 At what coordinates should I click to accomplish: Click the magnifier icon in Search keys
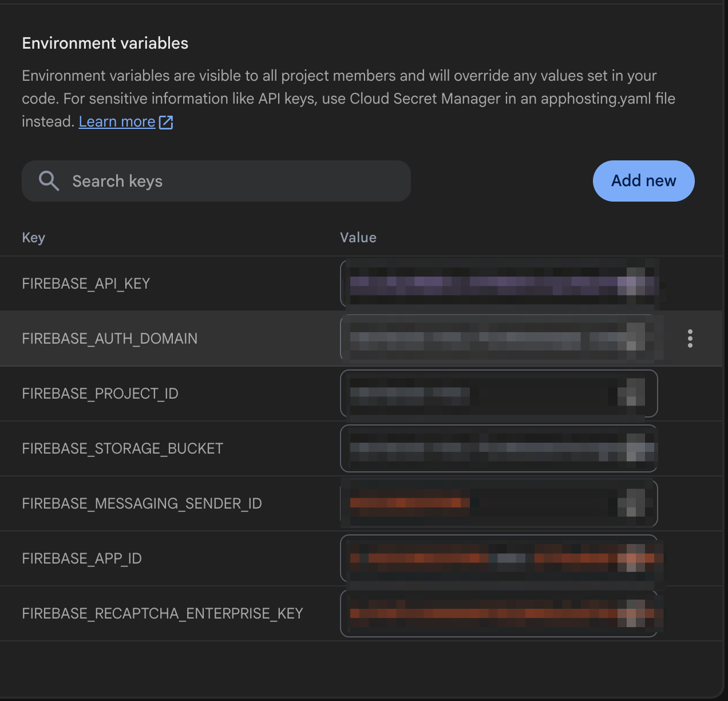tap(49, 181)
